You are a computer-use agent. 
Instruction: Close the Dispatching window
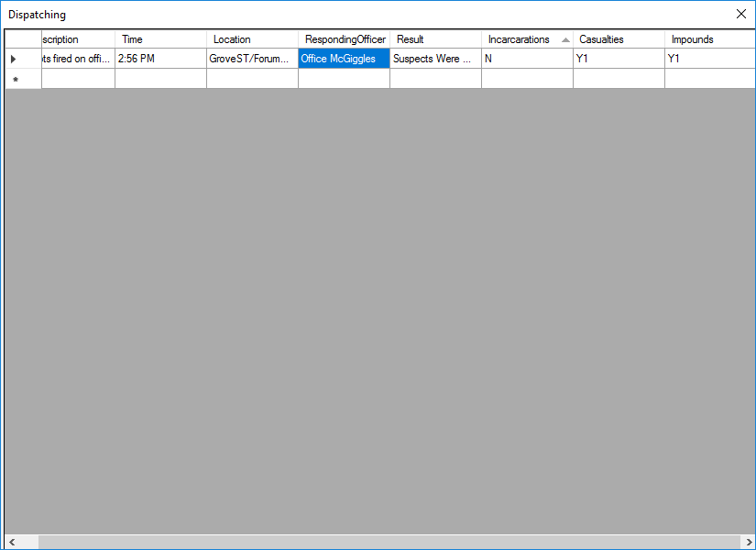click(741, 14)
